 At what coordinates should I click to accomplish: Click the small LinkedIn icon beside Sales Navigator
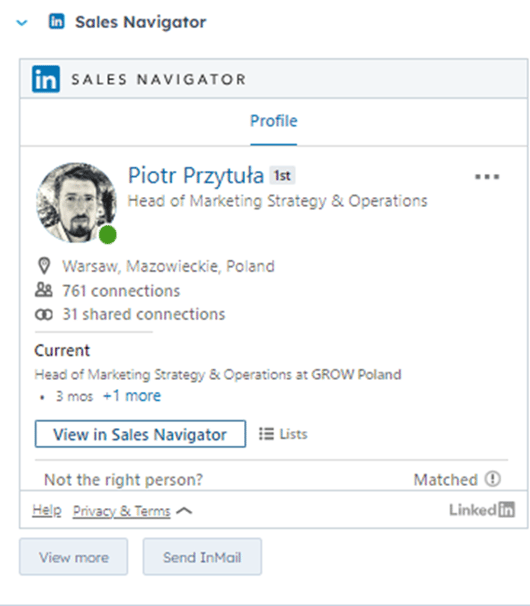point(56,22)
